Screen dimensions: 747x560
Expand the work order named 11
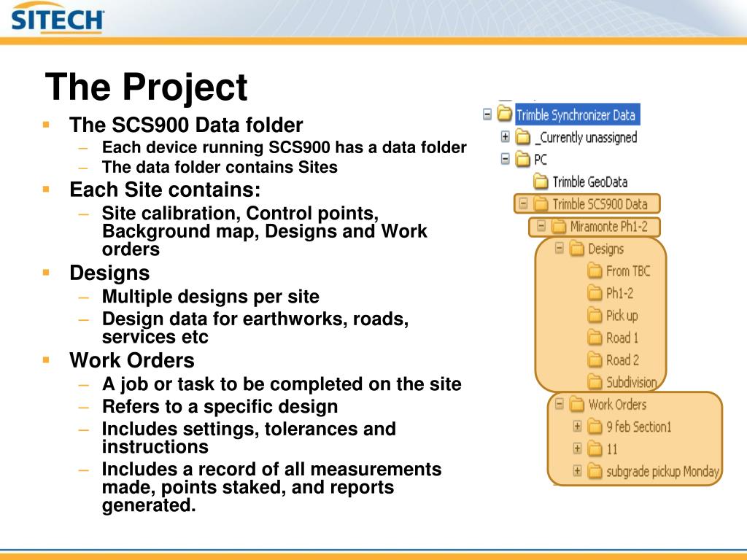577,449
